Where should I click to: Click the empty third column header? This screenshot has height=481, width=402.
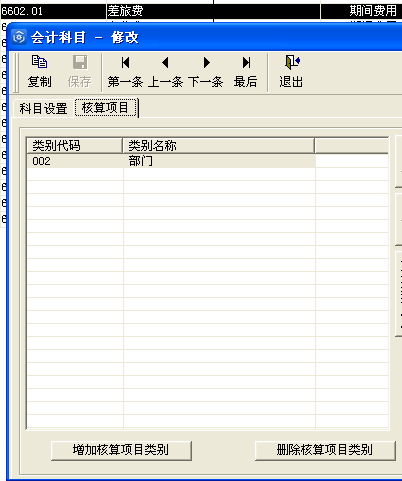click(x=352, y=146)
